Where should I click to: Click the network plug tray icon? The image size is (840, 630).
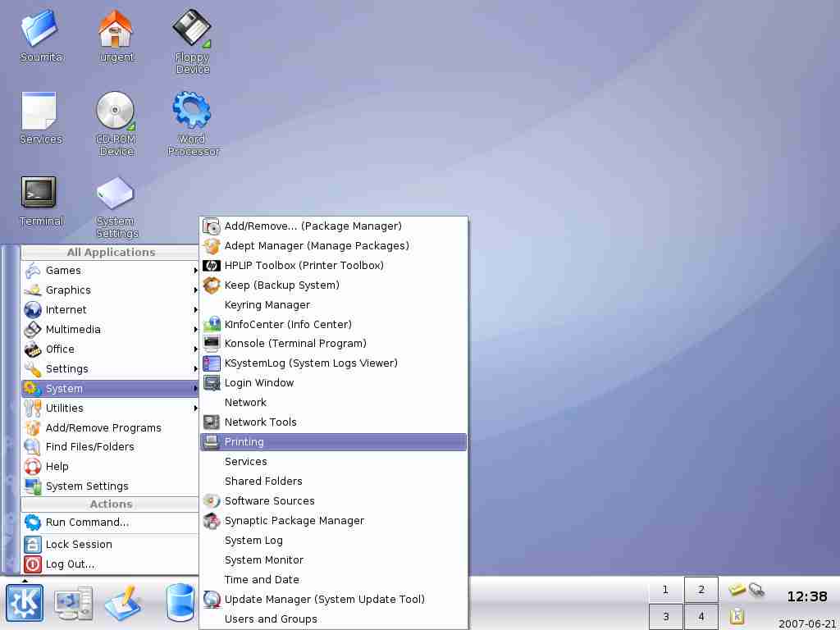click(756, 589)
